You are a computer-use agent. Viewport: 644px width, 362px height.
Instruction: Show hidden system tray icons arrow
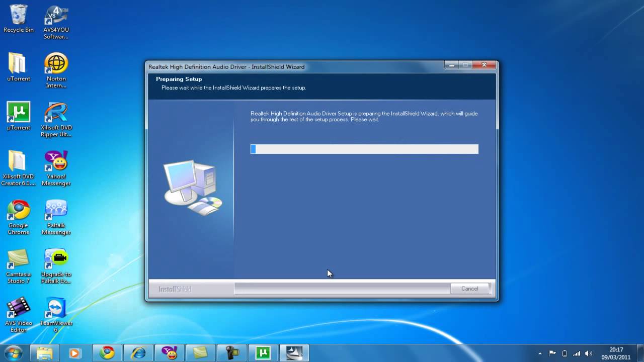tap(540, 353)
